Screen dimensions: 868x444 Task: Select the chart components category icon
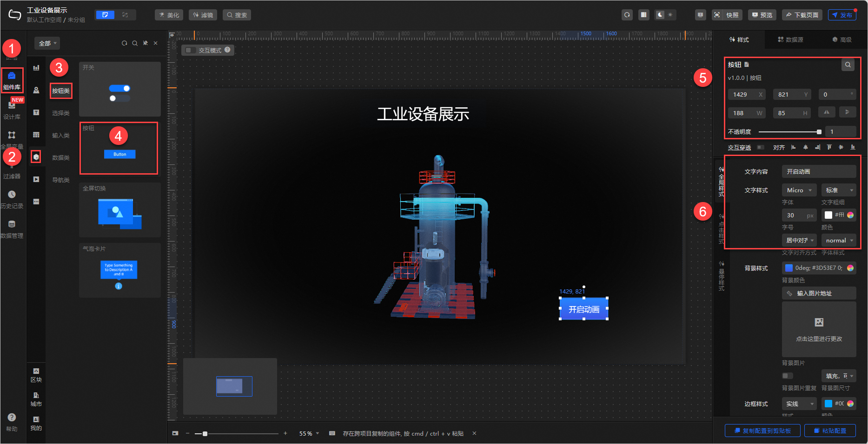pyautogui.click(x=36, y=68)
